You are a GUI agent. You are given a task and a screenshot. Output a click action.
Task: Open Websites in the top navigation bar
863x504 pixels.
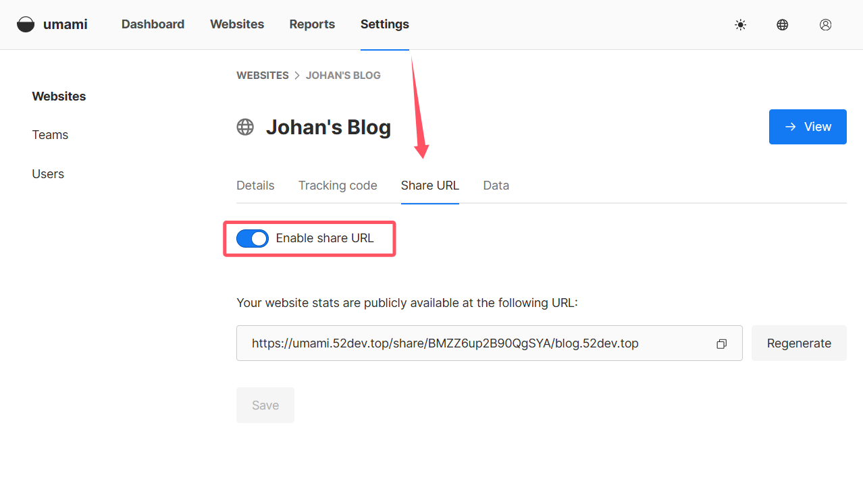click(237, 24)
